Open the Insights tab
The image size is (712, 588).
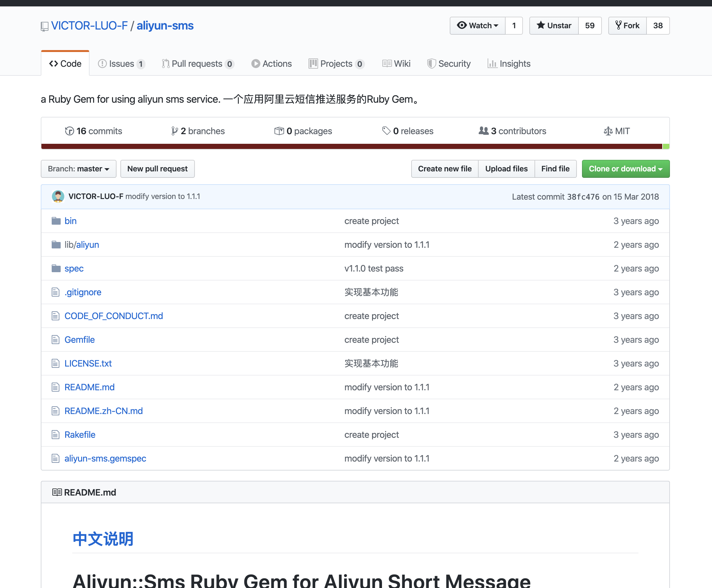pyautogui.click(x=509, y=64)
